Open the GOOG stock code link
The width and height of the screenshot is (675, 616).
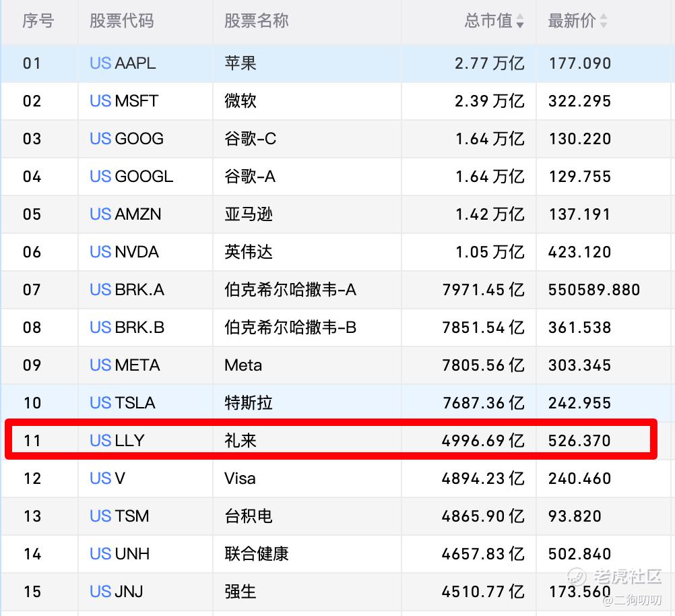[125, 139]
